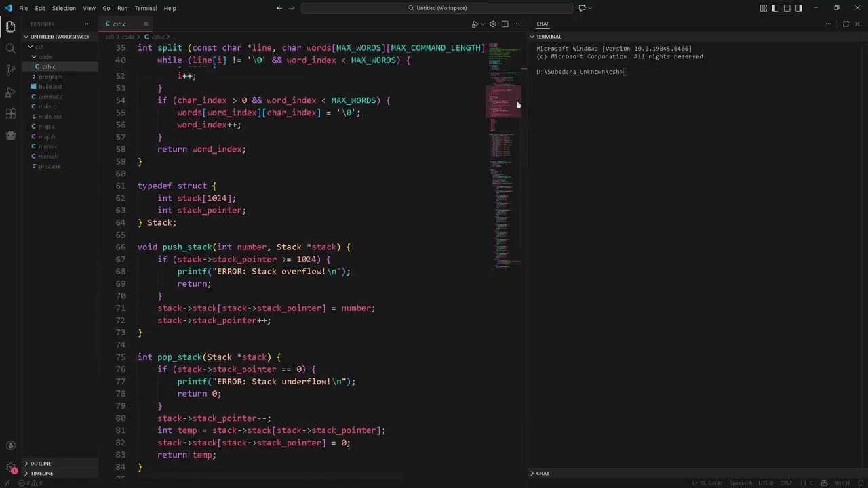Open the View menu
This screenshot has height=488, width=868.
89,8
